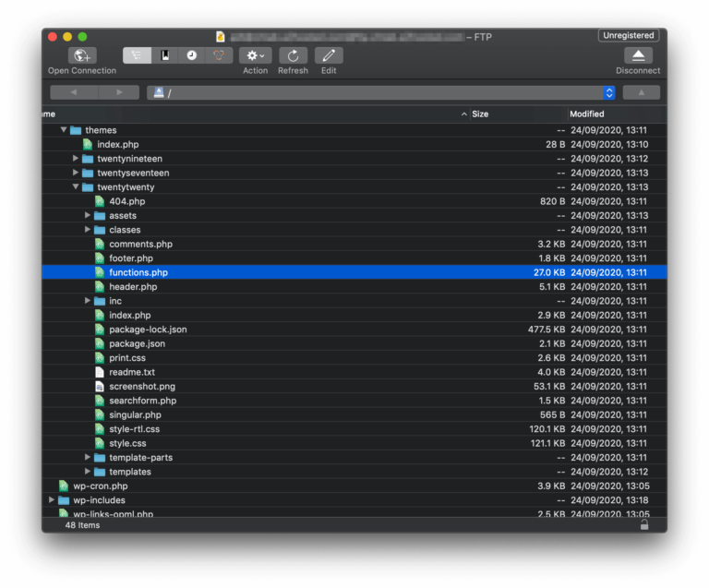Select the style.css file
Viewport: 709px width, 588px height.
(x=127, y=443)
